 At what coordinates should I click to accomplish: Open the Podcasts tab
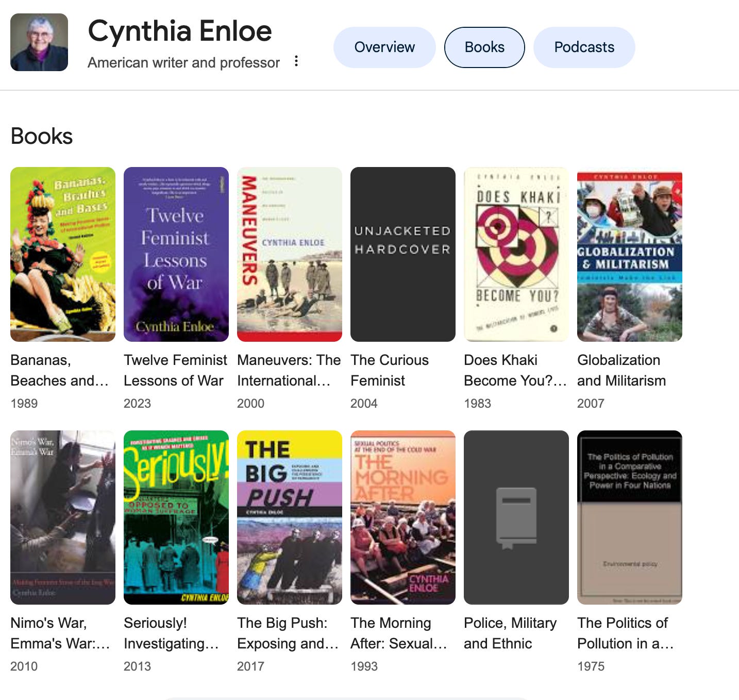click(x=584, y=47)
